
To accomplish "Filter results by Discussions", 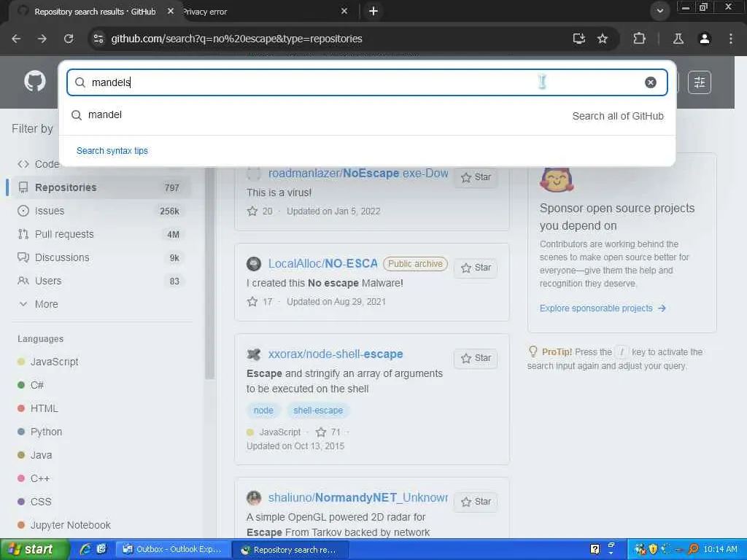I will 99,257.
